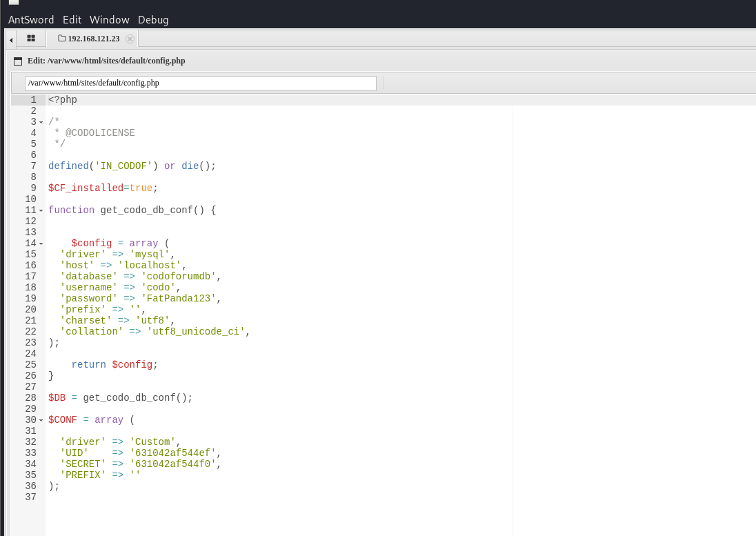Click the get_codo_db_conf function name on line 11
756x536 pixels.
click(146, 210)
